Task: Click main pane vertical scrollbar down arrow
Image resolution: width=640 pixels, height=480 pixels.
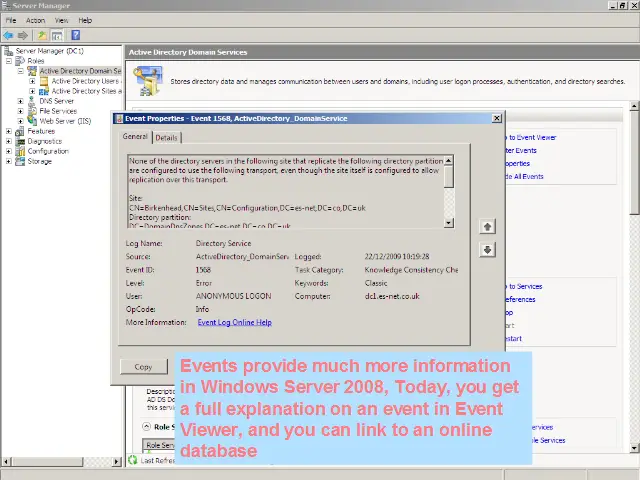Action: pos(634,448)
